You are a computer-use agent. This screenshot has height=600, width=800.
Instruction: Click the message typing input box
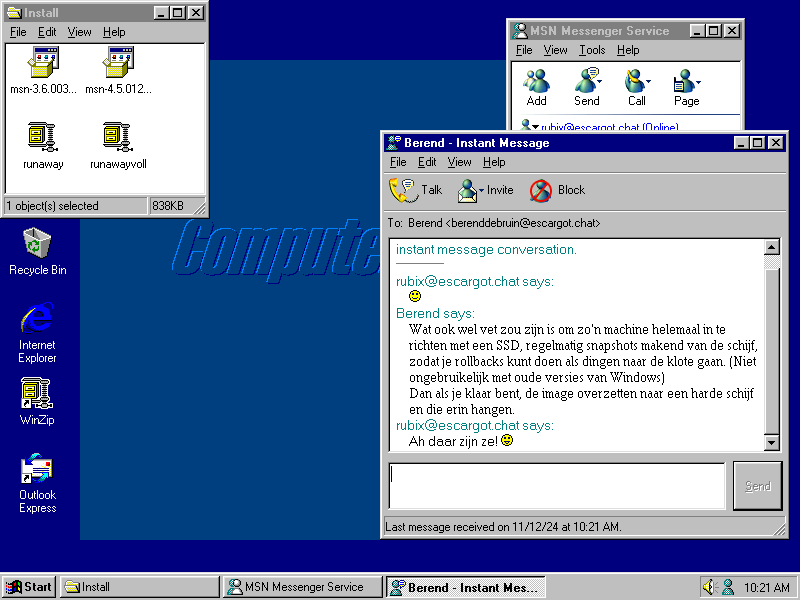[x=556, y=486]
